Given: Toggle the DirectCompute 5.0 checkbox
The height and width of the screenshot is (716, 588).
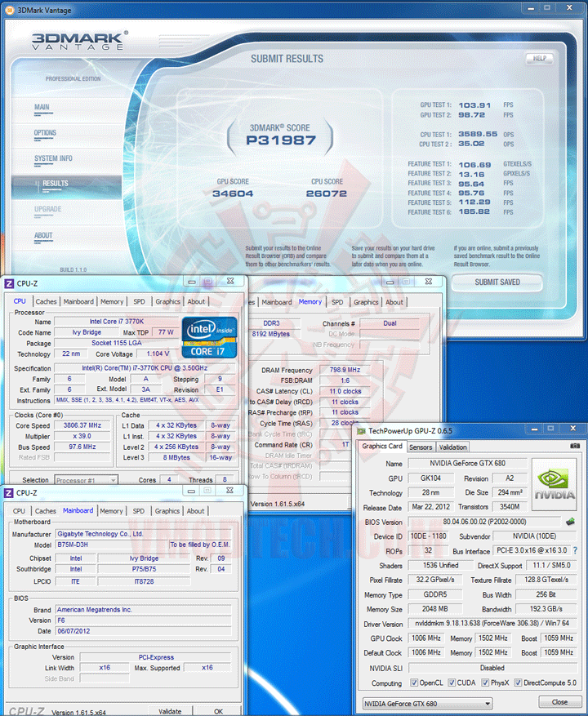Looking at the screenshot, I should tap(518, 683).
